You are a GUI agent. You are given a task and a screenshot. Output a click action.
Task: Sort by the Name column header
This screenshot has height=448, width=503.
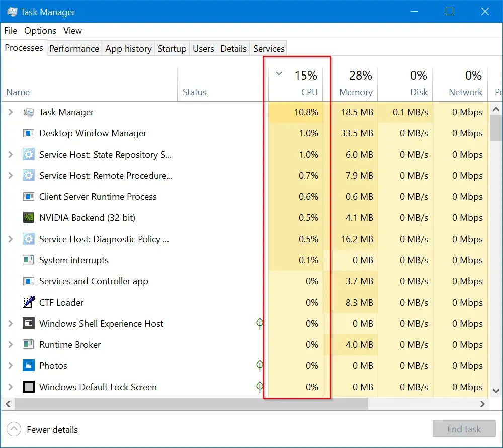pyautogui.click(x=89, y=84)
